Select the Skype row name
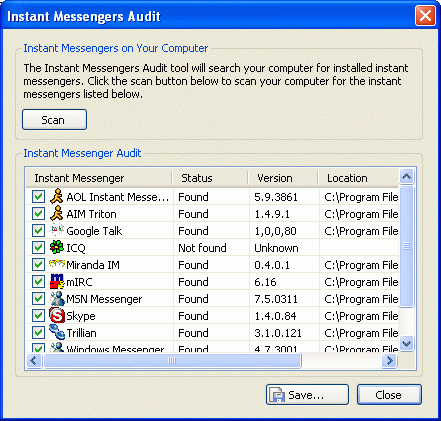The image size is (441, 421). click(x=81, y=316)
